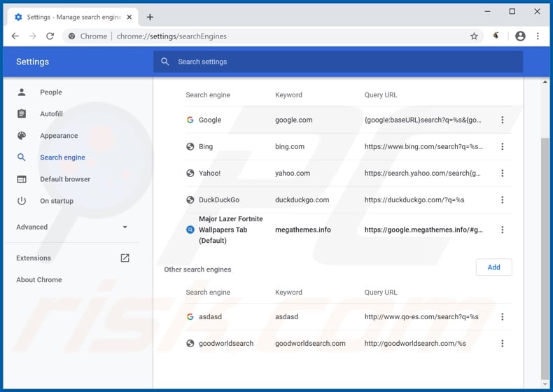The width and height of the screenshot is (553, 392).
Task: Open more actions for asdasd search engine
Action: (x=502, y=317)
